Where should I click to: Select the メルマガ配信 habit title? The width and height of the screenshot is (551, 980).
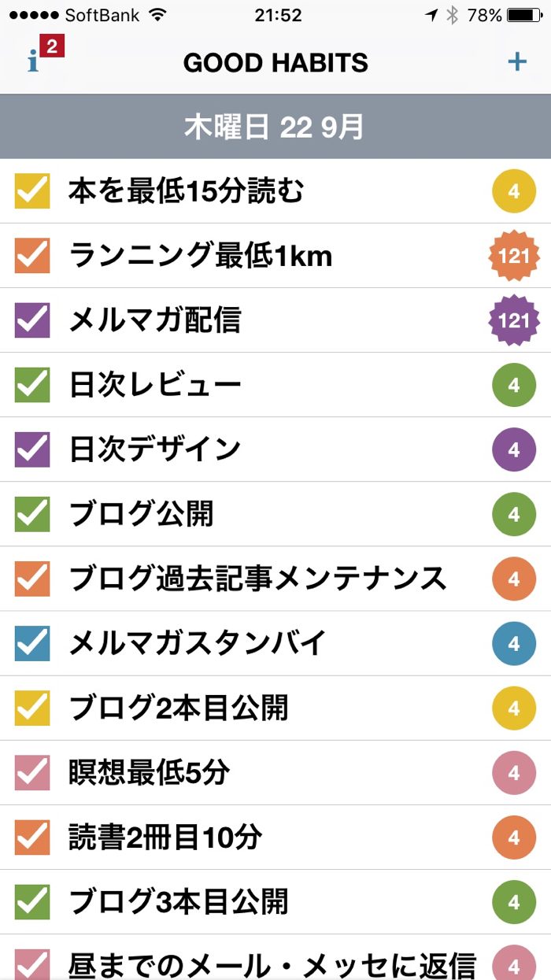(x=154, y=320)
